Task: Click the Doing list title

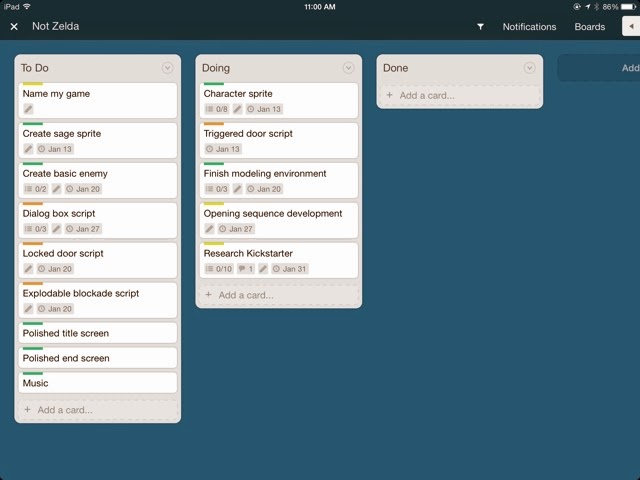Action: (x=216, y=68)
